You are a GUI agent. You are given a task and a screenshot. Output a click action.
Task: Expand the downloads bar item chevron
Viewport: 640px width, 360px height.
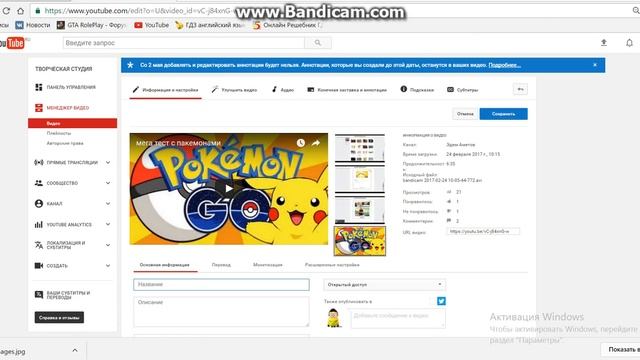(75, 350)
